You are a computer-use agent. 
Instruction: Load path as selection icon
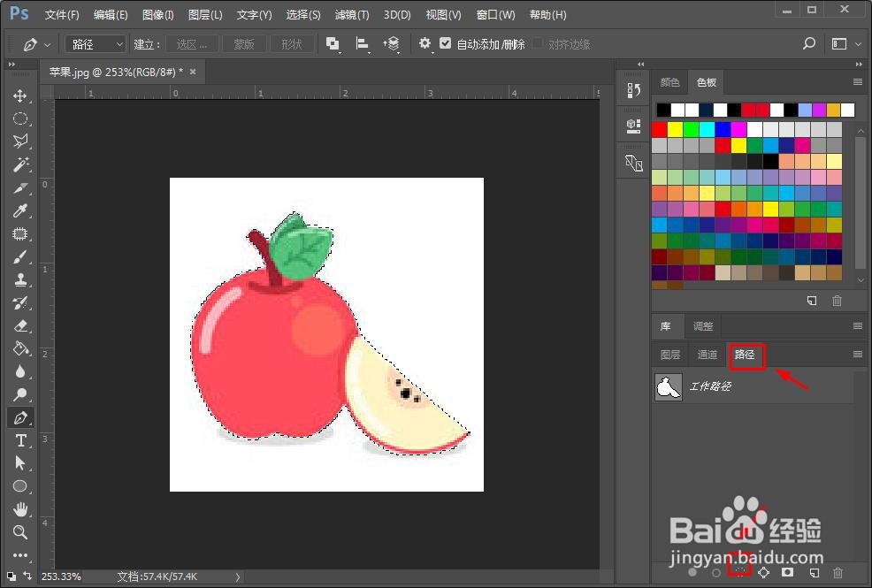coord(739,572)
